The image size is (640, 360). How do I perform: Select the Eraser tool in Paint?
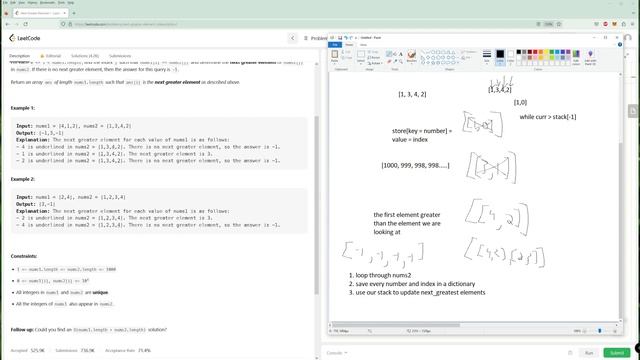389,61
